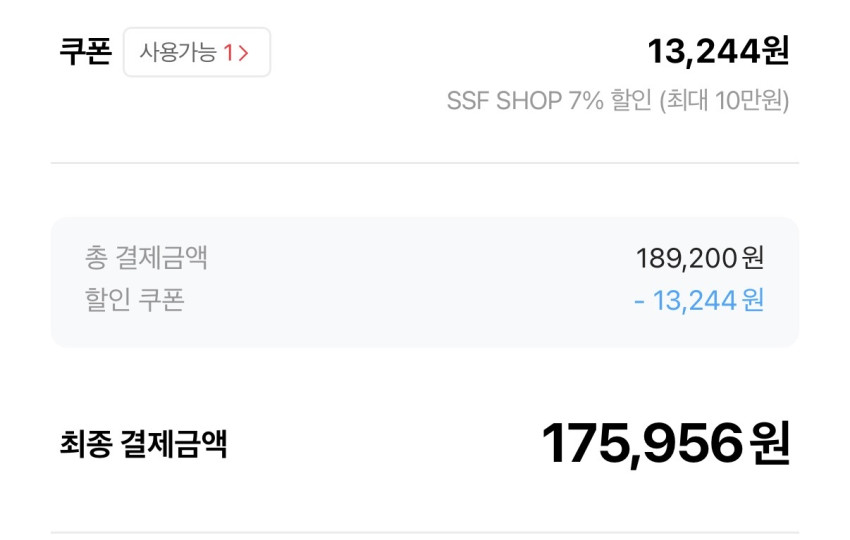Tap the final payment amount 175,956원
The height and width of the screenshot is (540, 850).
[x=665, y=443]
